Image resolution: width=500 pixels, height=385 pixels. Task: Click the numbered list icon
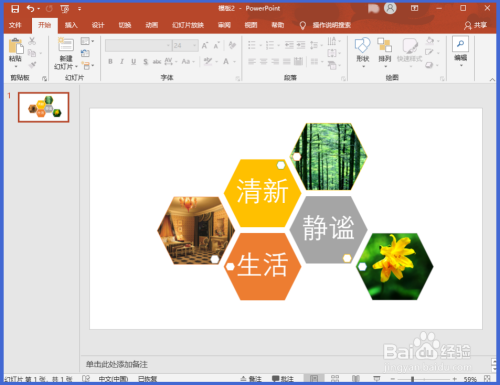(270, 45)
